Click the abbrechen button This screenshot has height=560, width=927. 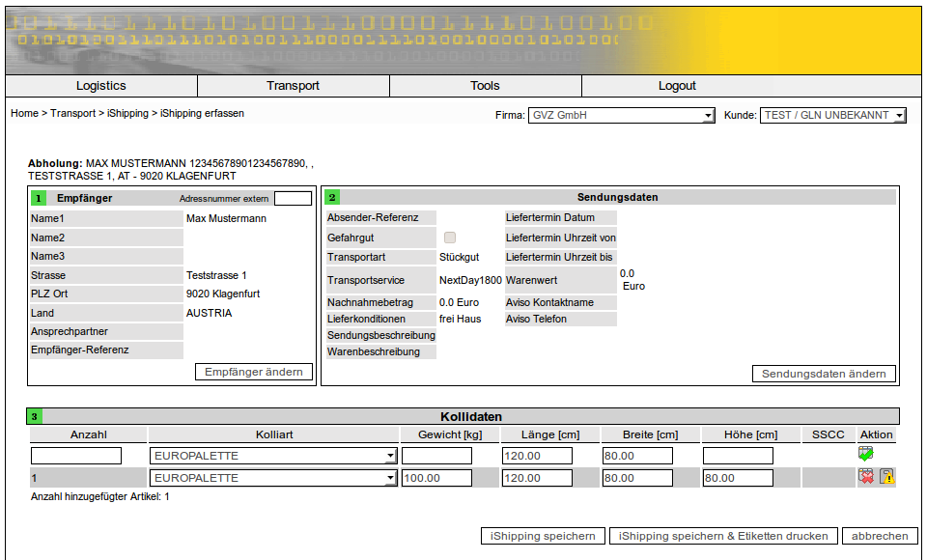pos(880,536)
